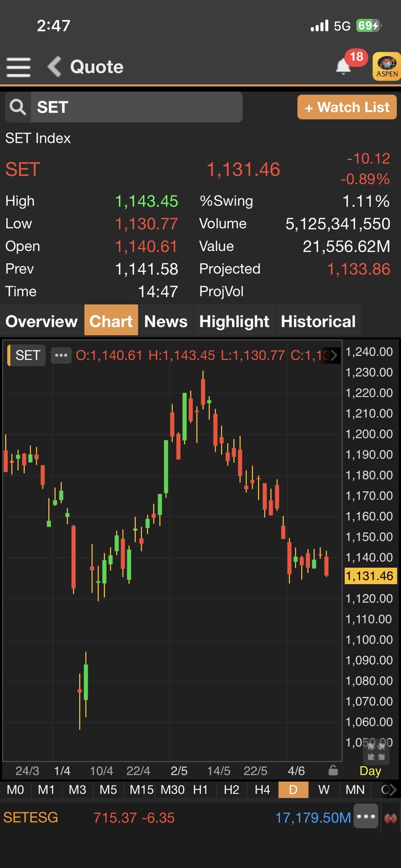Click the SET Index title

click(38, 138)
